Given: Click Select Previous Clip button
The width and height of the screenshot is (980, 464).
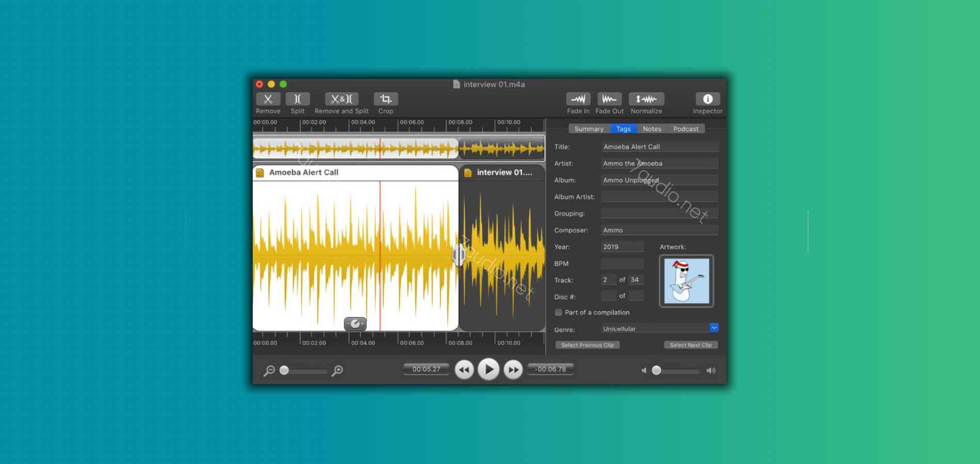Looking at the screenshot, I should pos(587,345).
